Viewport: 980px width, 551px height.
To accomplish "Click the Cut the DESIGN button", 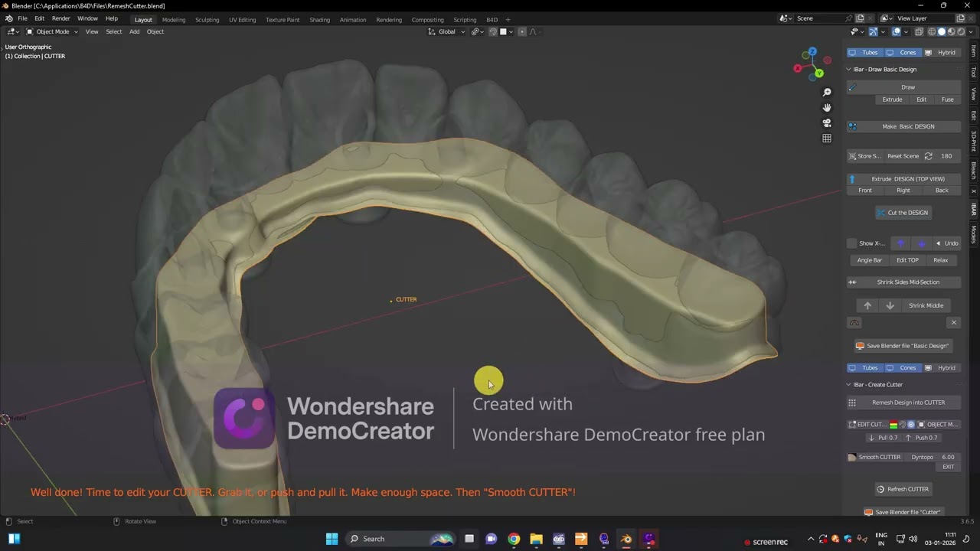I will tap(903, 213).
